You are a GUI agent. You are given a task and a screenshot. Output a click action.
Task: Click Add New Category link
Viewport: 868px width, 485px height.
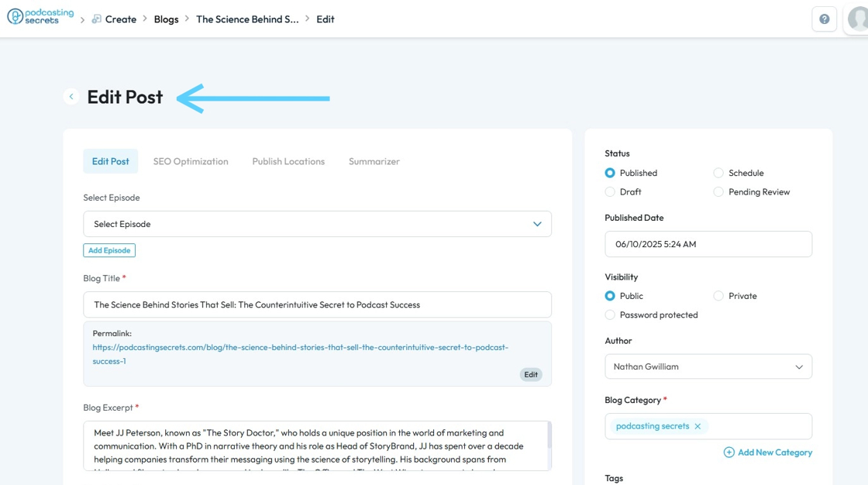[x=774, y=452]
